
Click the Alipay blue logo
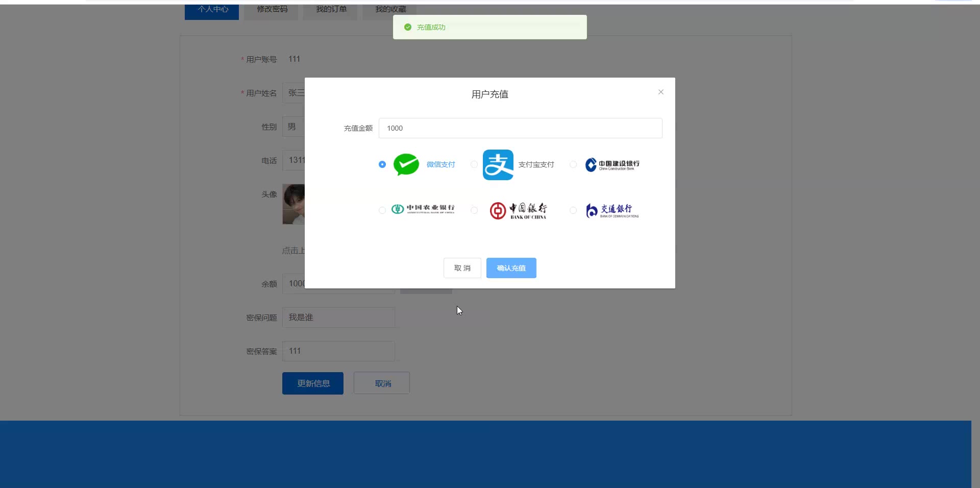pyautogui.click(x=498, y=165)
